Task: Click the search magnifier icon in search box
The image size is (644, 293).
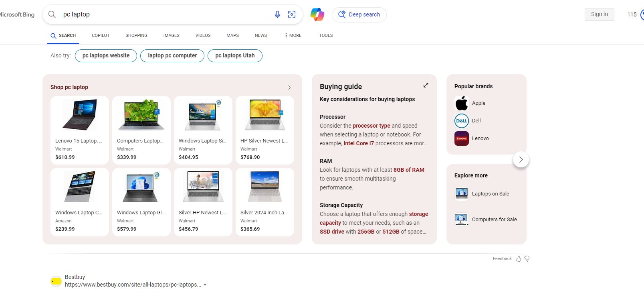Action: click(x=52, y=14)
